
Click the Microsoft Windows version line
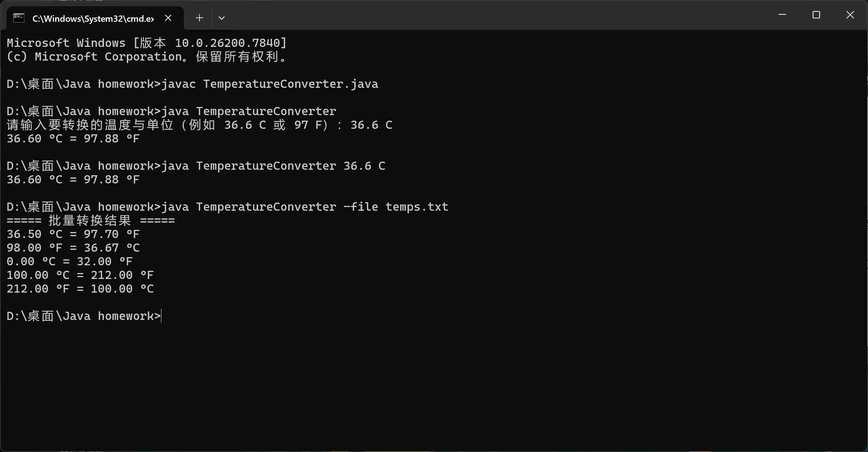point(147,43)
